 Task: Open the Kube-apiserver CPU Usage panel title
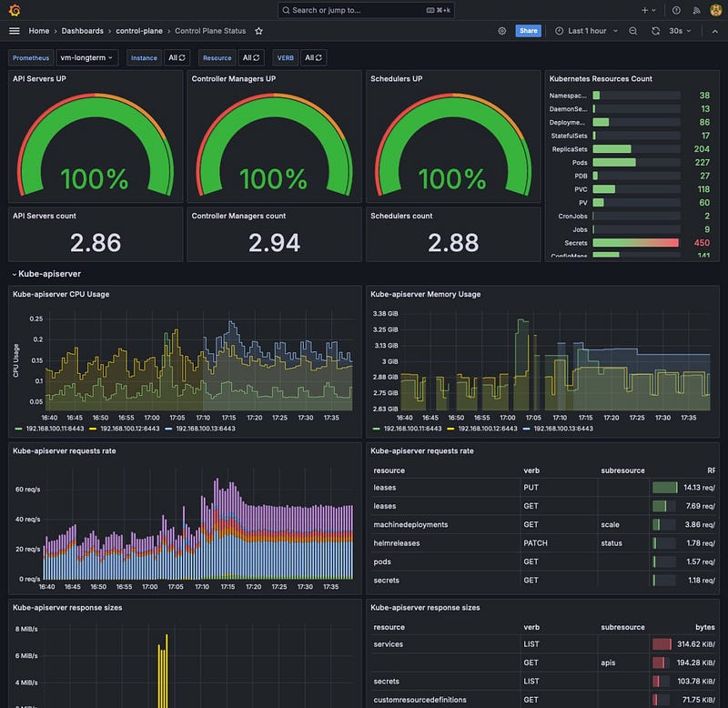coord(61,294)
